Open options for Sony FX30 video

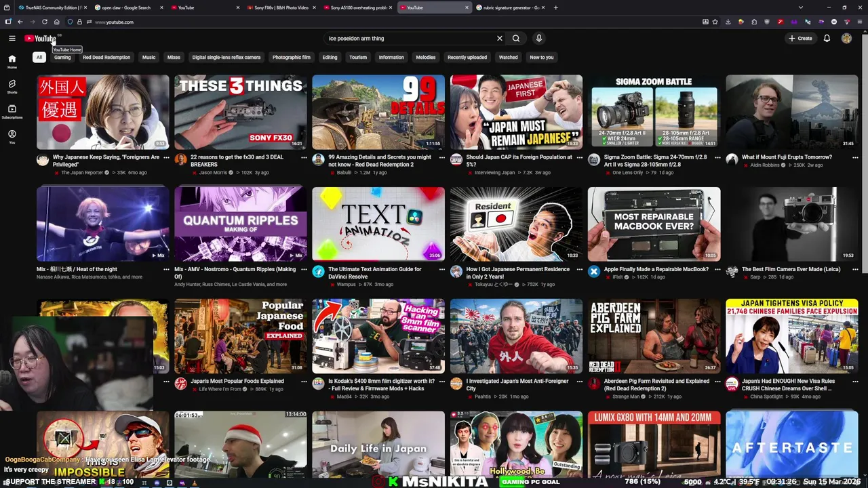coord(304,157)
